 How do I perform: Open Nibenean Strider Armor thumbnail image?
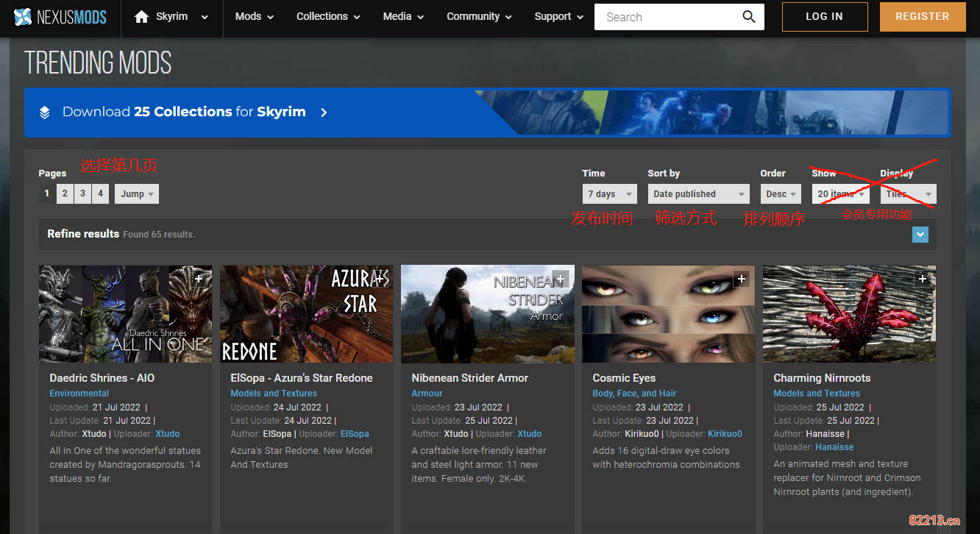pyautogui.click(x=487, y=314)
